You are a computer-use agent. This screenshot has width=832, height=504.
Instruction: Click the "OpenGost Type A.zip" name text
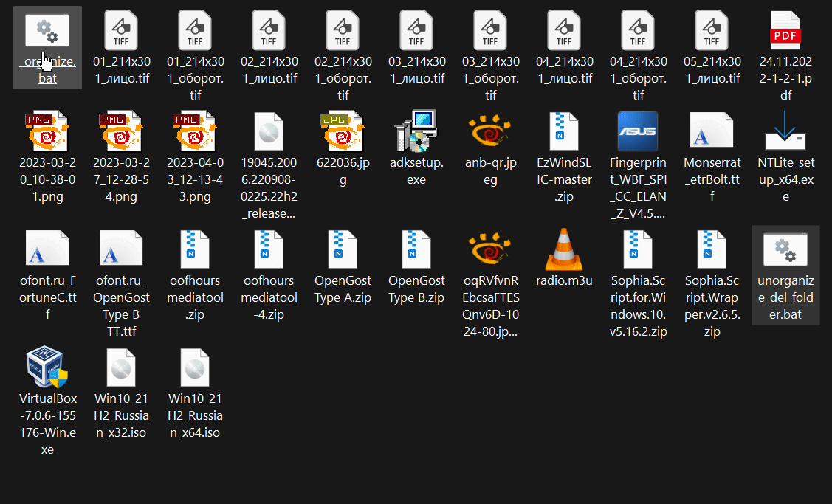[343, 289]
